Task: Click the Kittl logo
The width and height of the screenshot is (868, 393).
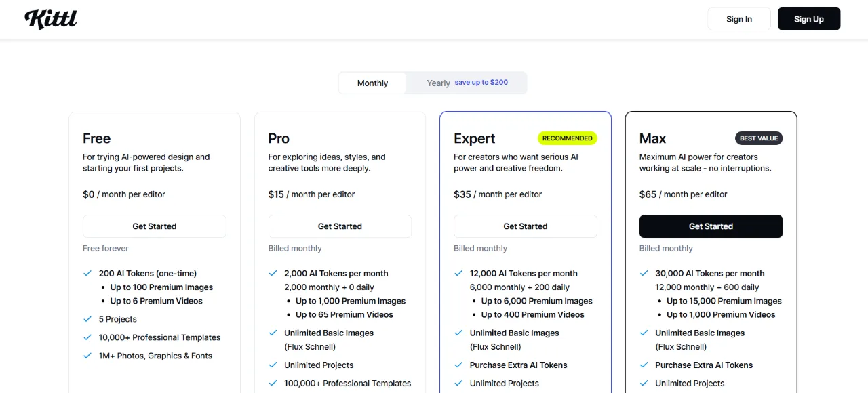Action: (51, 19)
